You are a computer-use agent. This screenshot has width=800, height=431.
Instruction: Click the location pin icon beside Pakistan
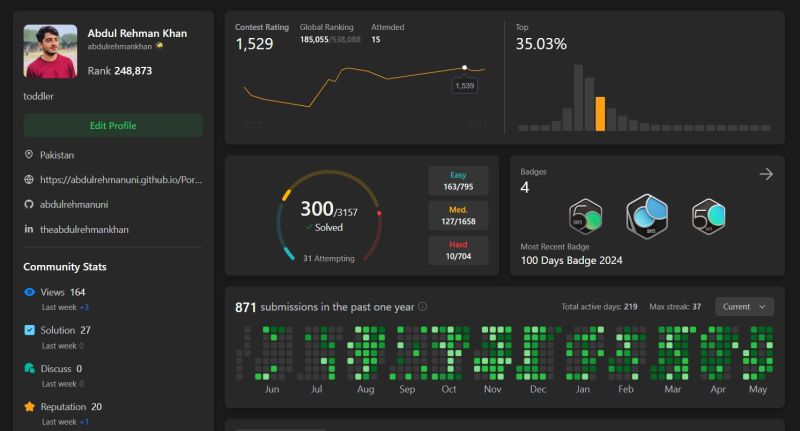click(29, 155)
